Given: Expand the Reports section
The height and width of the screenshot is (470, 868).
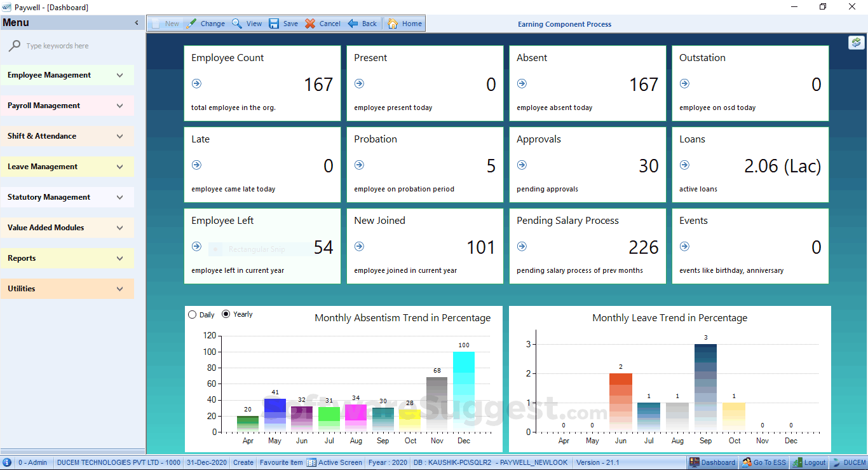Looking at the screenshot, I should point(67,258).
